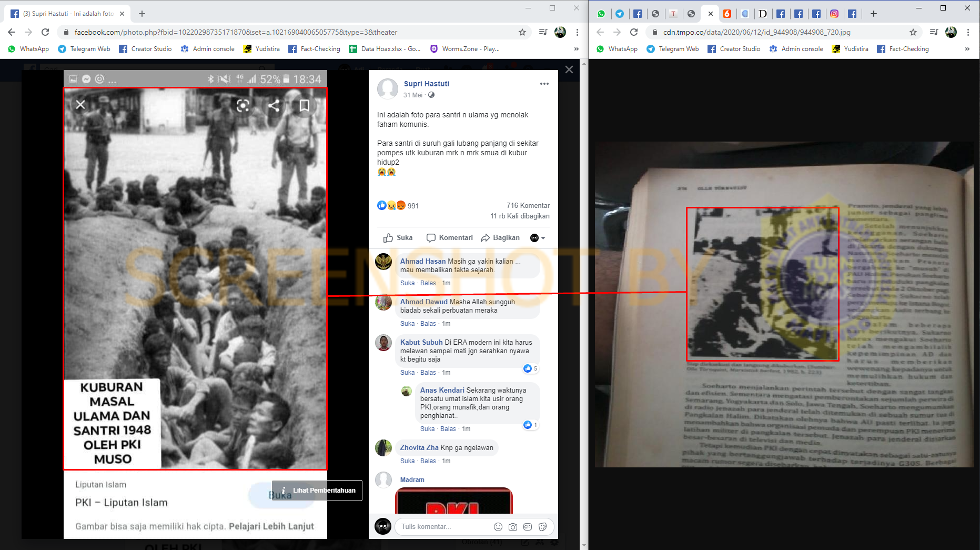
Task: Close the Facebook photo theater view
Action: point(569,69)
